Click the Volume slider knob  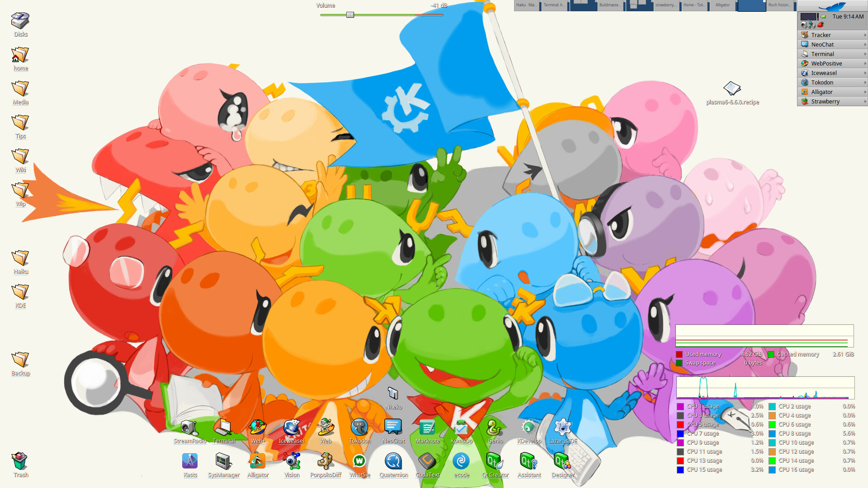point(350,15)
